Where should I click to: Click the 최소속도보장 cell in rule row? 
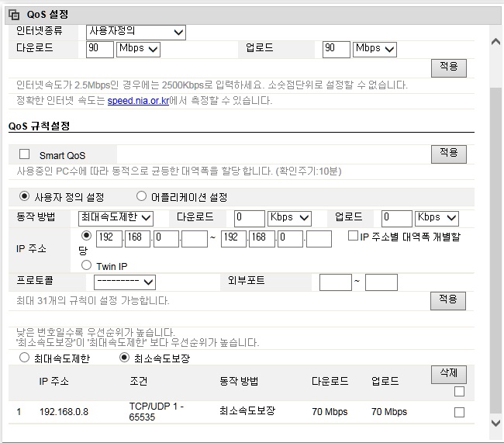pyautogui.click(x=247, y=411)
